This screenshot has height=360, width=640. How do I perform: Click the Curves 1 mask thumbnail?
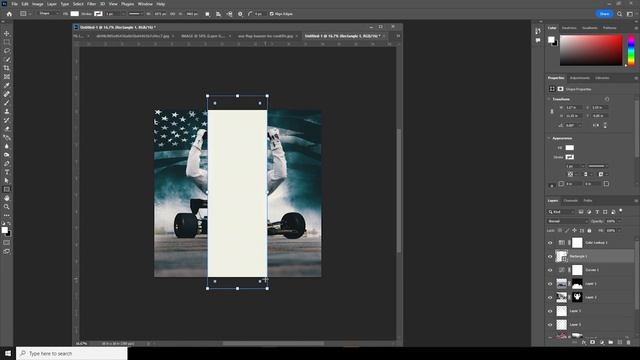coord(577,270)
